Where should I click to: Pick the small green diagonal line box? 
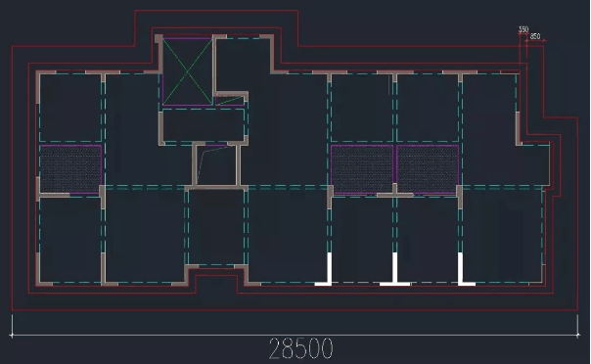(x=230, y=101)
